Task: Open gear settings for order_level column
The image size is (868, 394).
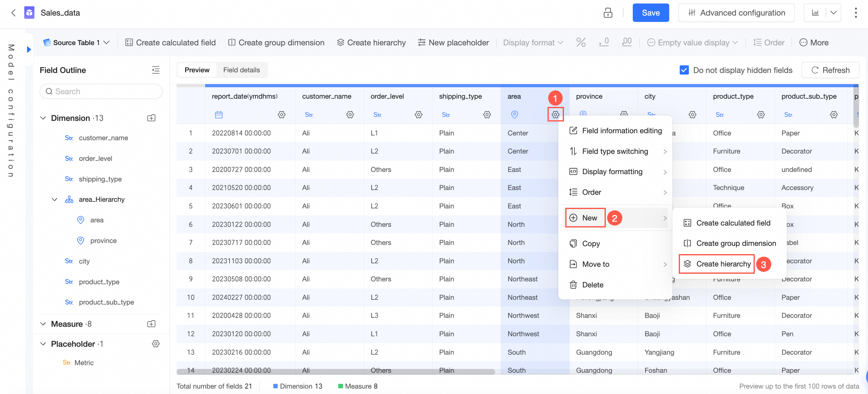Action: [418, 115]
